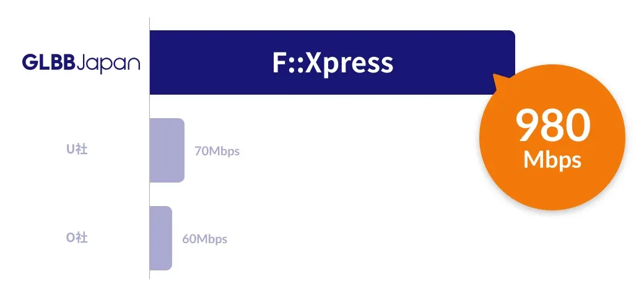
Task: Click the lavender bar for U社
Action: (167, 150)
